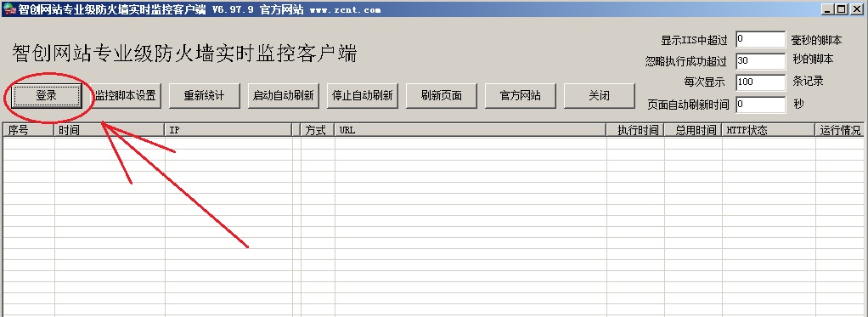Focus the 每次显示 records count input

pyautogui.click(x=761, y=82)
